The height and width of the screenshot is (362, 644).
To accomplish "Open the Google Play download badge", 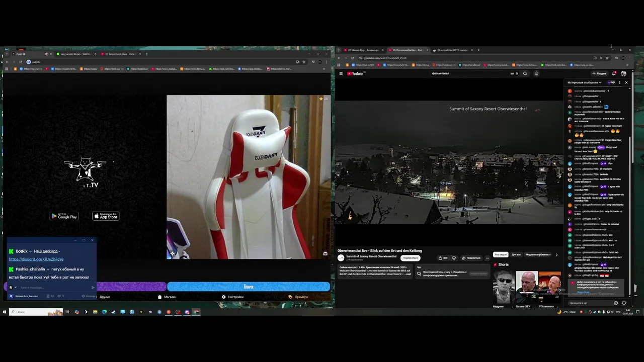I will click(64, 216).
